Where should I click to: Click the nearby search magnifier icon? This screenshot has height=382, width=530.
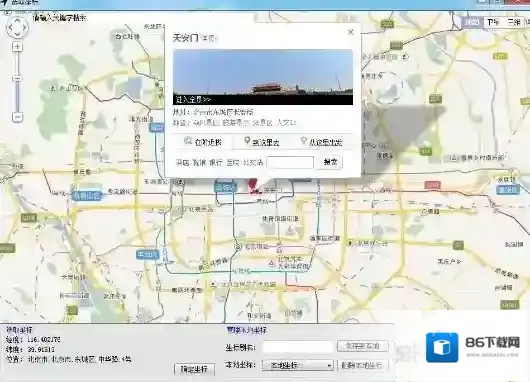pos(188,141)
